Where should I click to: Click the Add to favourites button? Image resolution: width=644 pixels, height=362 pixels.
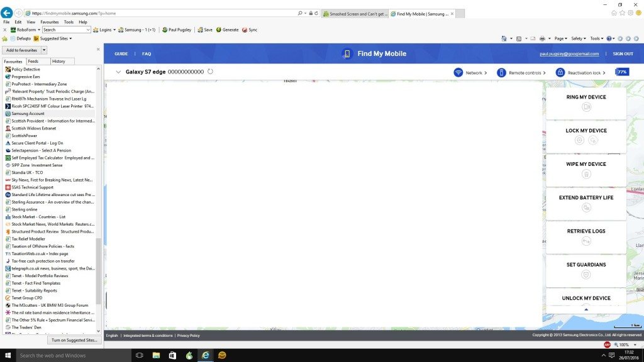tap(21, 50)
